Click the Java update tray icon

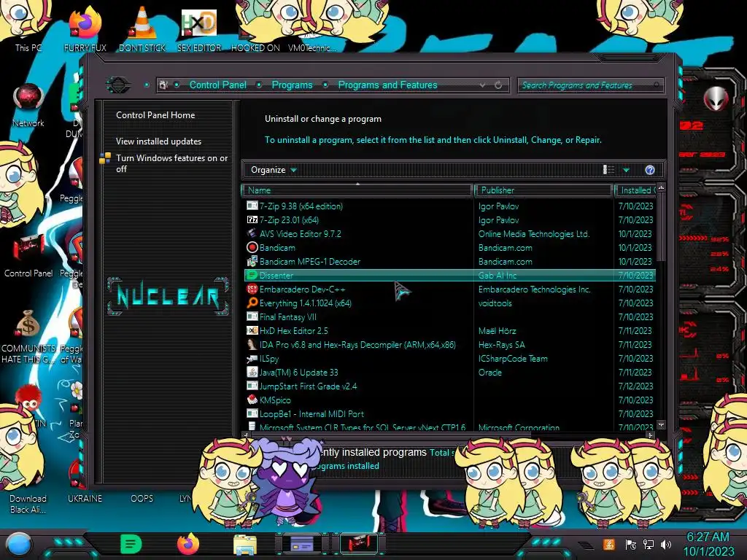(x=609, y=544)
